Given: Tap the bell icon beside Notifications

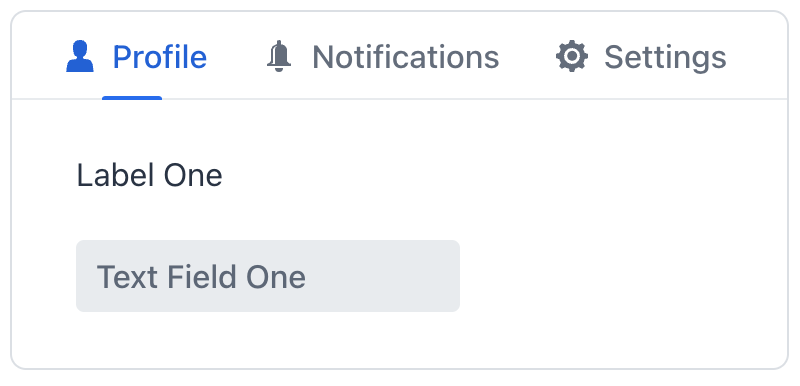Looking at the screenshot, I should click(x=279, y=57).
